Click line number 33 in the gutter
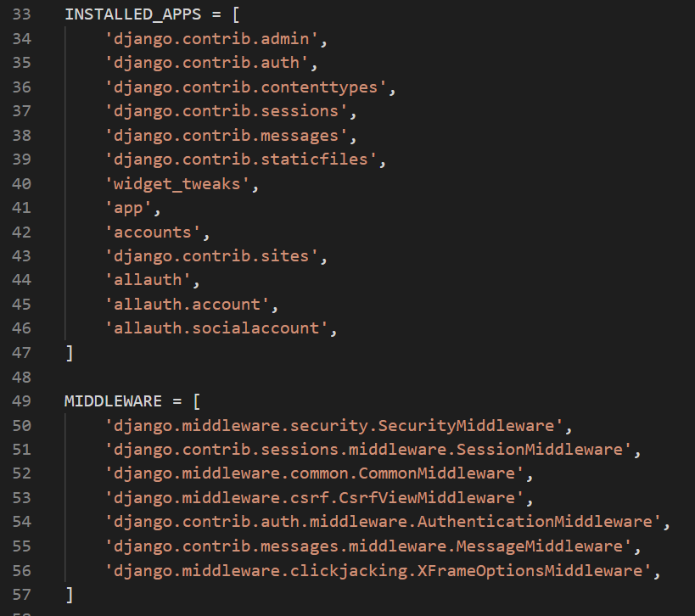695x616 pixels. point(22,14)
